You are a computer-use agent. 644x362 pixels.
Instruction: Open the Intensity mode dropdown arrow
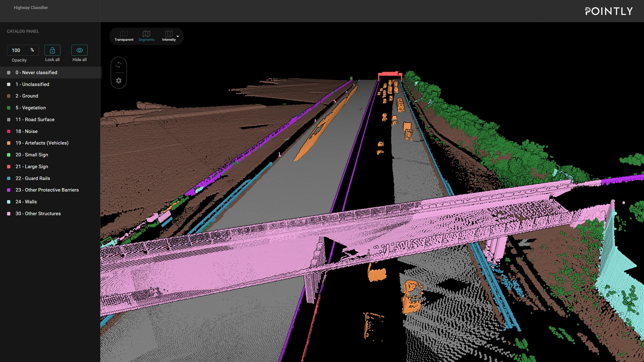178,36
